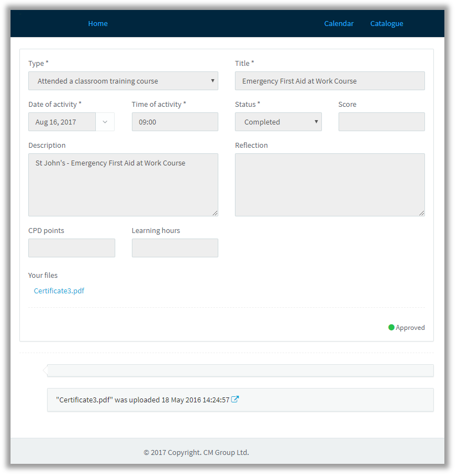Click the Reflection textarea resize handle
461x476 pixels.
422,213
